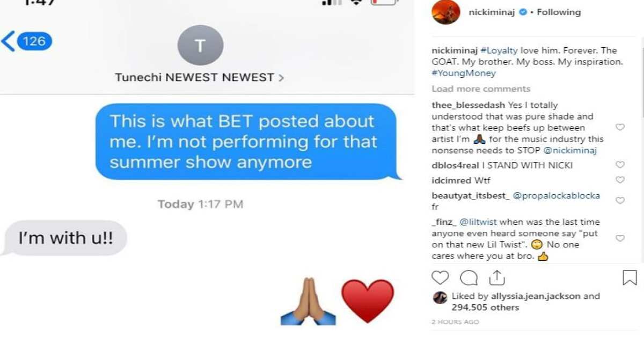Viewport: 644px width, 338px height.
Task: Click the verified badge beside nickiminaj
Action: (522, 12)
